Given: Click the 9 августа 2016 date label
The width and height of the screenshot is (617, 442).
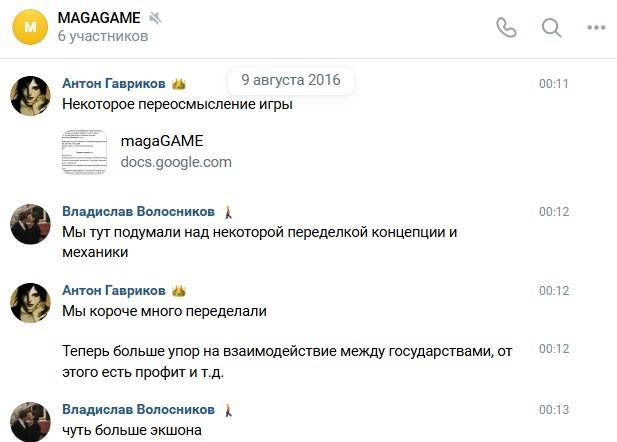Looking at the screenshot, I should coord(291,80).
